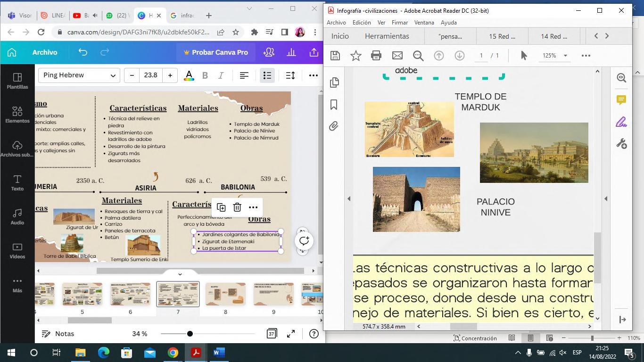Toggle italic formatting in Canva
The width and height of the screenshot is (644, 362).
click(221, 75)
